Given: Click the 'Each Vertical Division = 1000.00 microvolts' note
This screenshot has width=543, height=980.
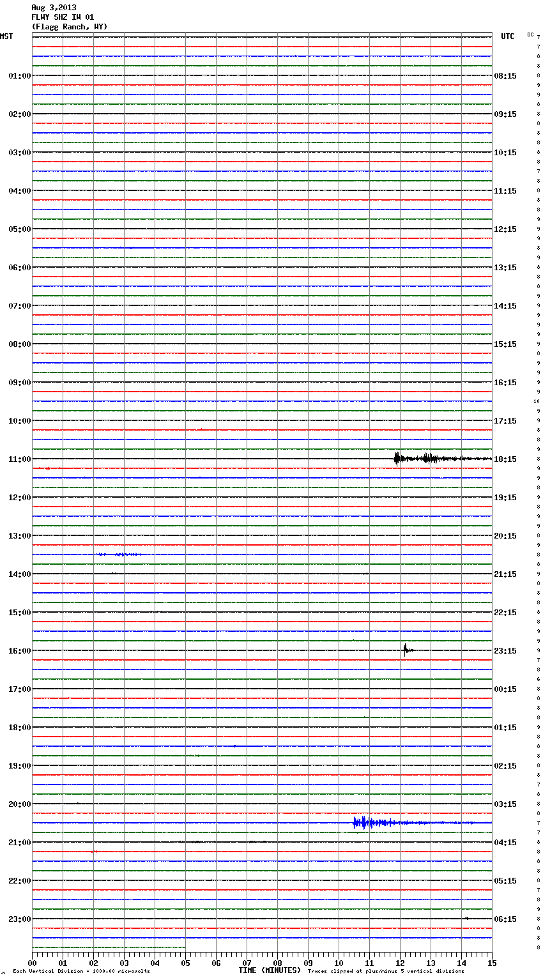Looking at the screenshot, I should tap(81, 972).
